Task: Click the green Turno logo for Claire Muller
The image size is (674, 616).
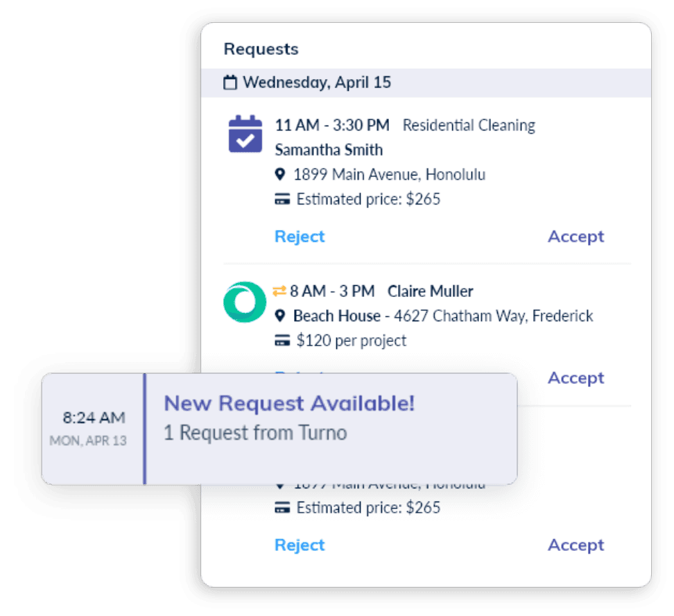Action: [x=244, y=302]
